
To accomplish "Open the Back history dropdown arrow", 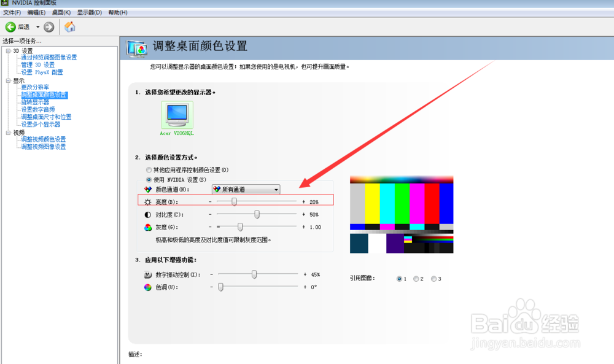I will click(37, 27).
